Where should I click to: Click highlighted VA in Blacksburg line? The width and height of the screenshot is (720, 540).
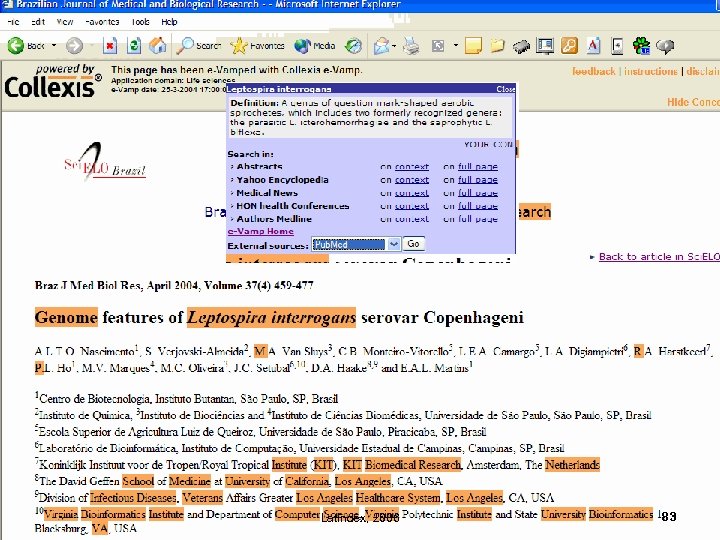tap(99, 529)
